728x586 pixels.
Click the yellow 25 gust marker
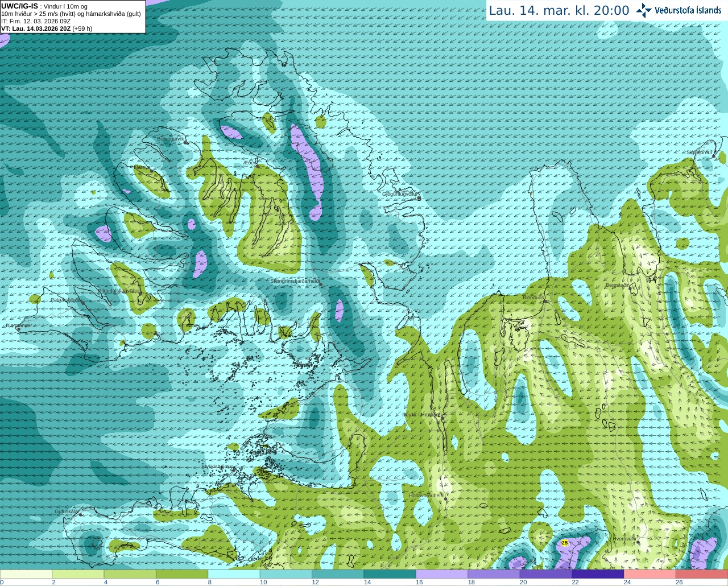tap(564, 543)
